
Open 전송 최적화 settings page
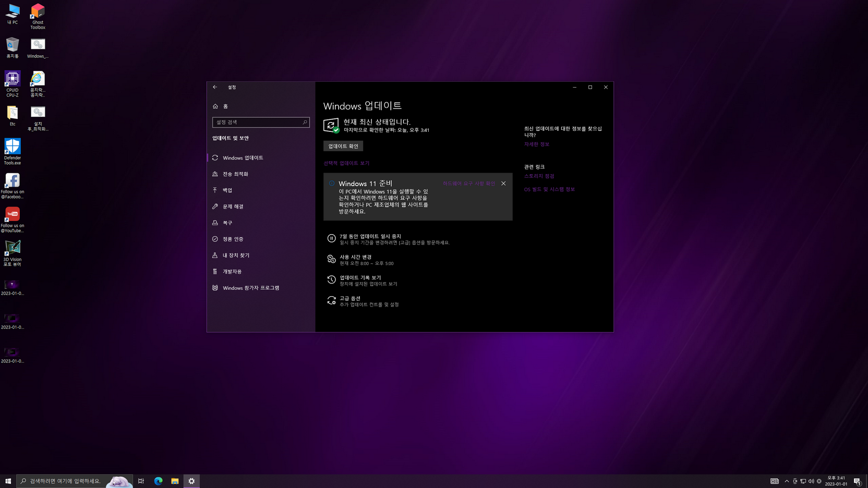[x=261, y=174]
